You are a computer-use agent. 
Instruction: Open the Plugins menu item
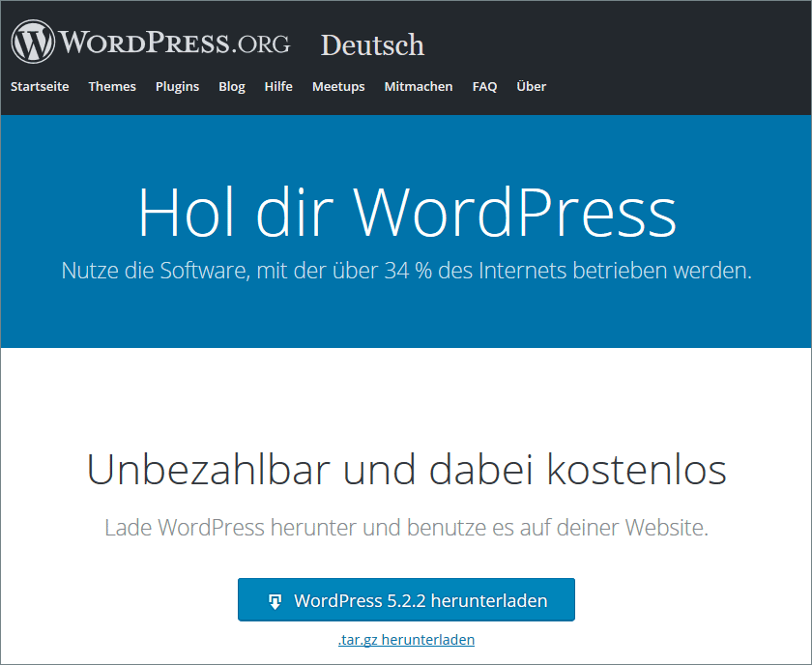click(x=178, y=86)
